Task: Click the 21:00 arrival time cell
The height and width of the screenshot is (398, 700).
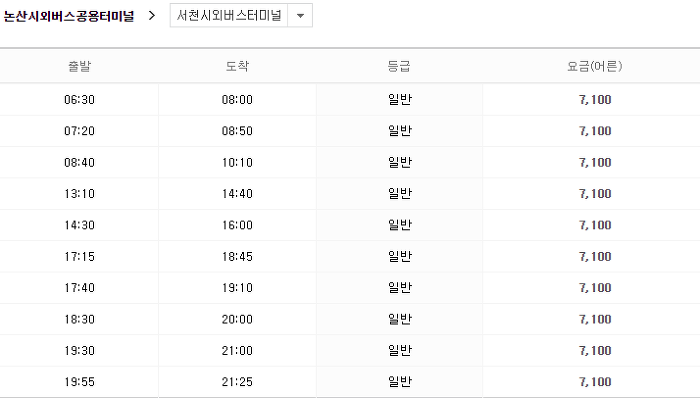Action: tap(237, 351)
